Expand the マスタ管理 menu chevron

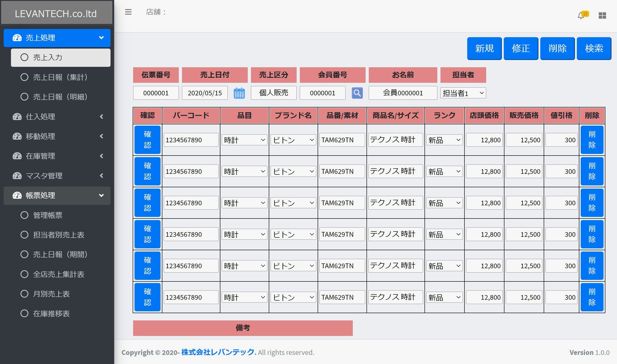point(101,176)
